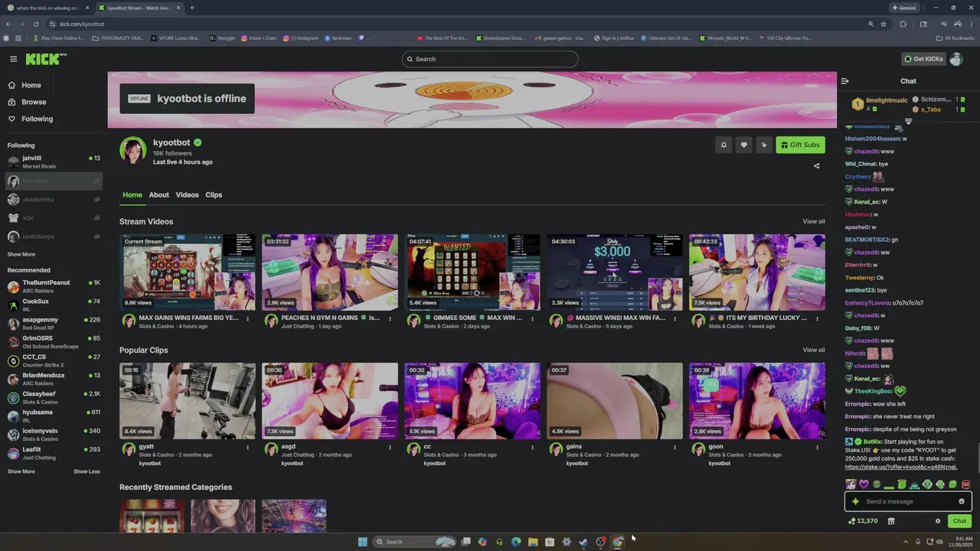Screen dimensions: 980x551
Task: Show hidden system tray icons
Action: [905, 542]
